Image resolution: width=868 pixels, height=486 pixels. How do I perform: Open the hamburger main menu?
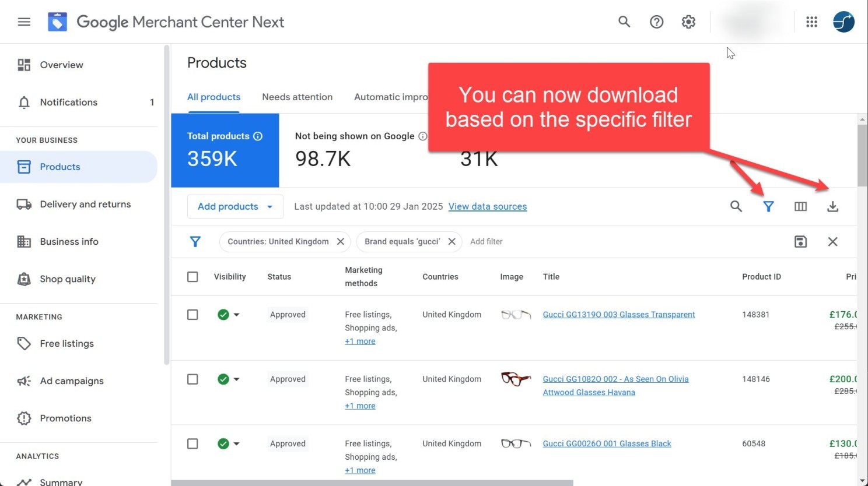pos(24,22)
